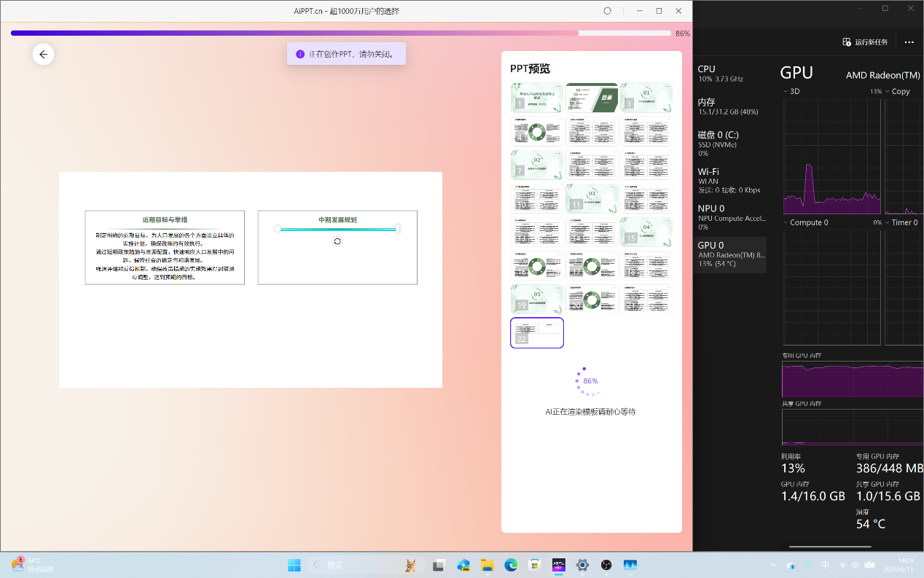Click the back arrow button in AiPPT
Screen dimensions: 924x578
click(43, 54)
